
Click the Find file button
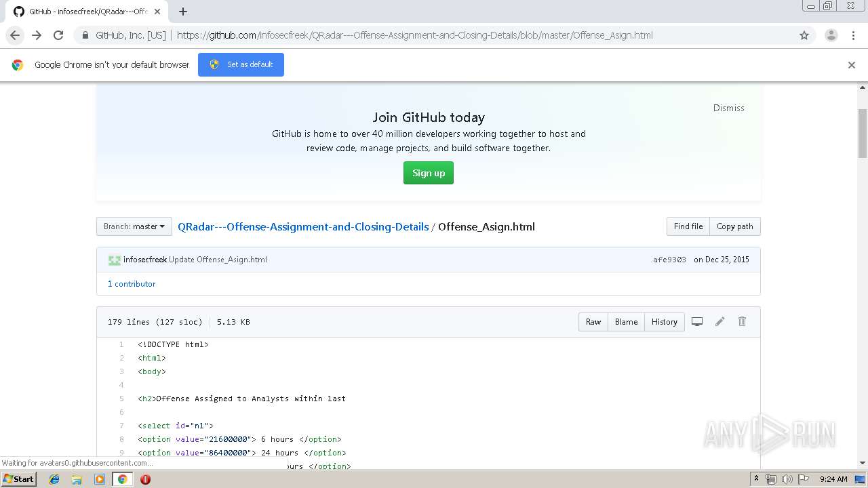coord(688,226)
